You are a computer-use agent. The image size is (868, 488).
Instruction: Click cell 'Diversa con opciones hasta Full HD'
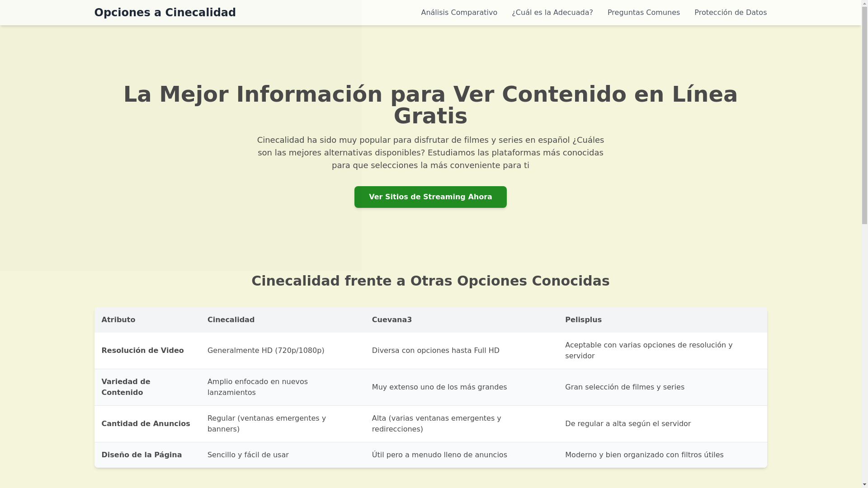point(461,351)
